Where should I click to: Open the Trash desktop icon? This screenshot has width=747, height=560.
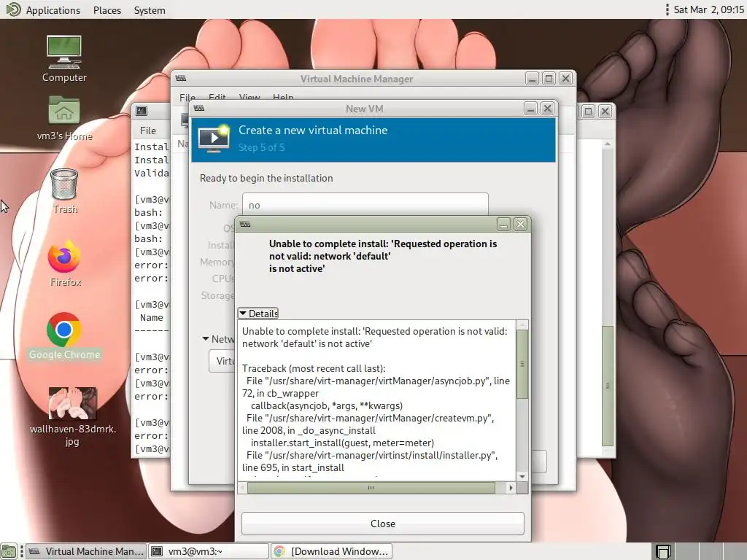tap(64, 191)
